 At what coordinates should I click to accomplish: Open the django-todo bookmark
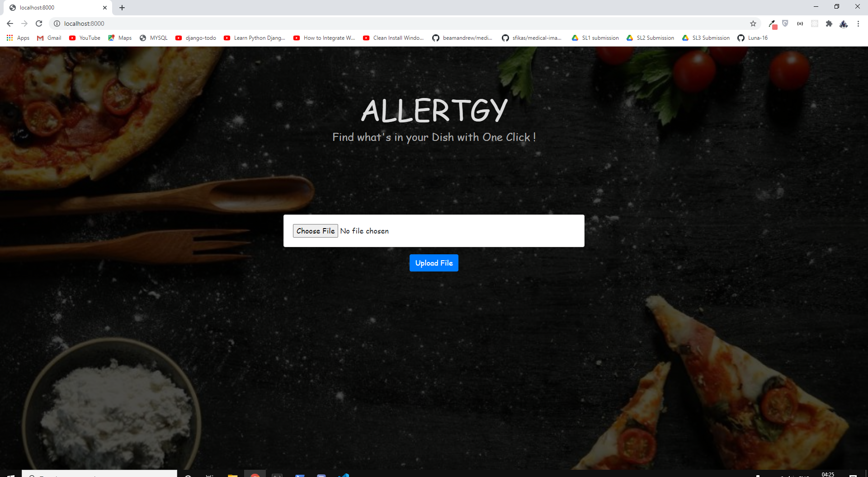pos(196,38)
